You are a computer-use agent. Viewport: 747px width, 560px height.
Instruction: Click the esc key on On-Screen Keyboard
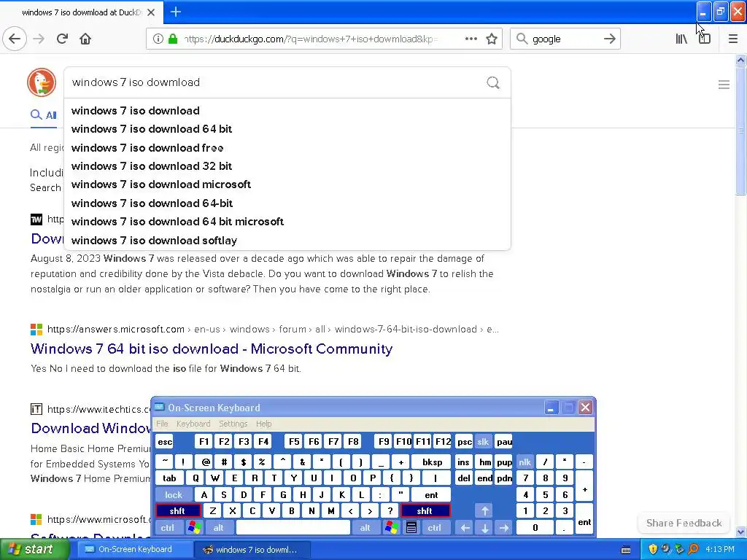(x=165, y=442)
